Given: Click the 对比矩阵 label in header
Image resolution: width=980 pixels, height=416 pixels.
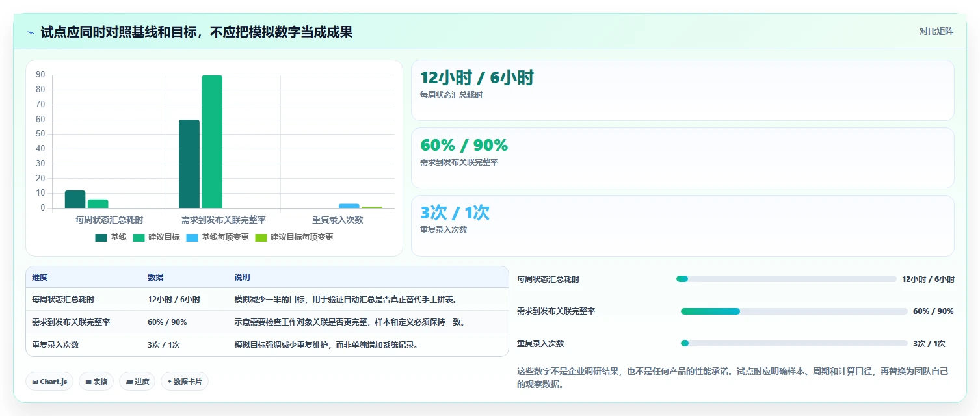Looking at the screenshot, I should tap(936, 32).
